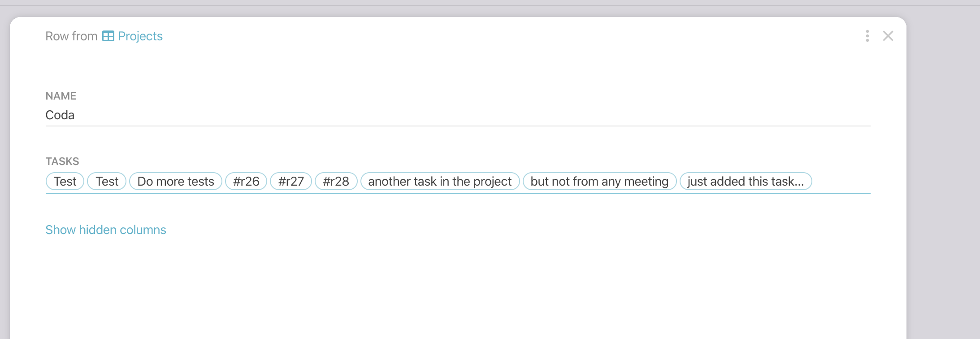Open the Projects table link
The image size is (980, 339).
[x=140, y=36]
